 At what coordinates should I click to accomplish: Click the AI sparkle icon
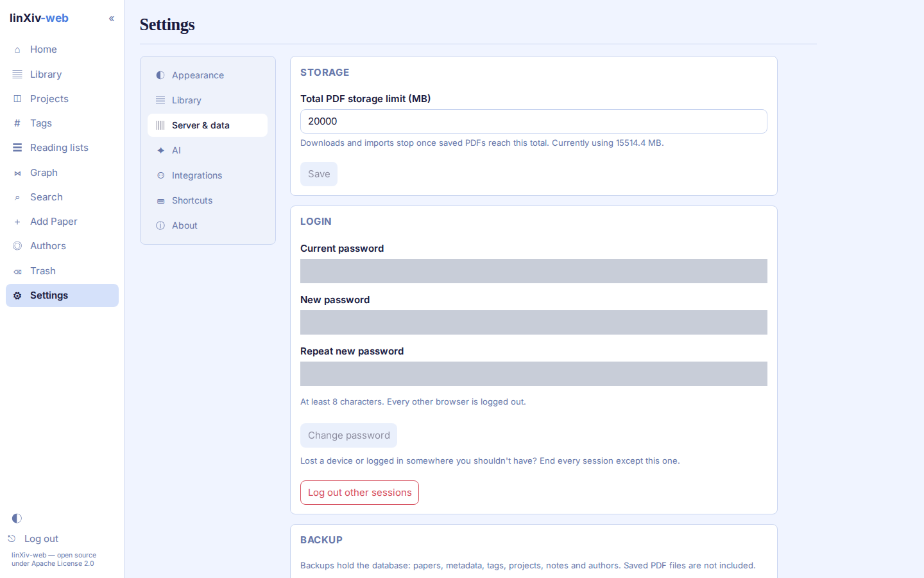tap(160, 150)
